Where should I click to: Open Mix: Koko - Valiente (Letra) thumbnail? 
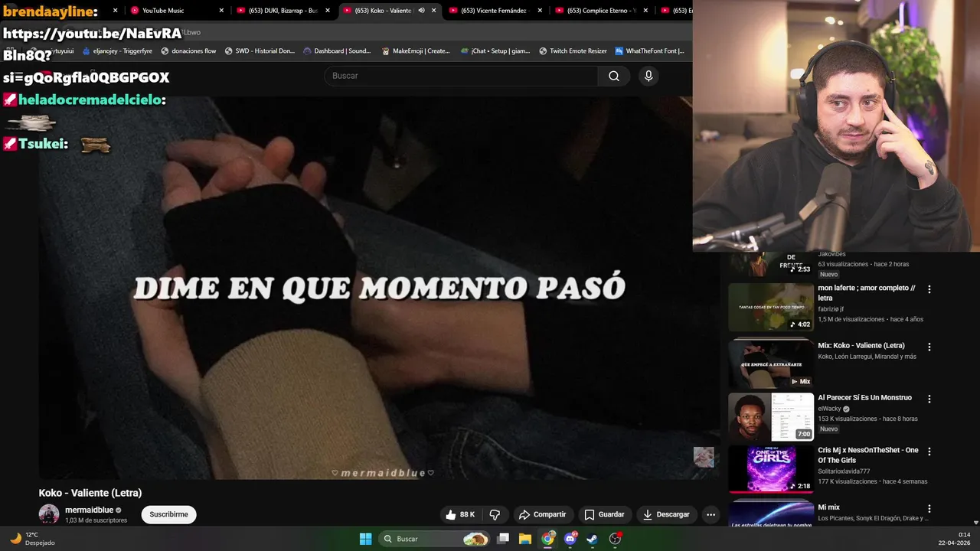tap(771, 364)
